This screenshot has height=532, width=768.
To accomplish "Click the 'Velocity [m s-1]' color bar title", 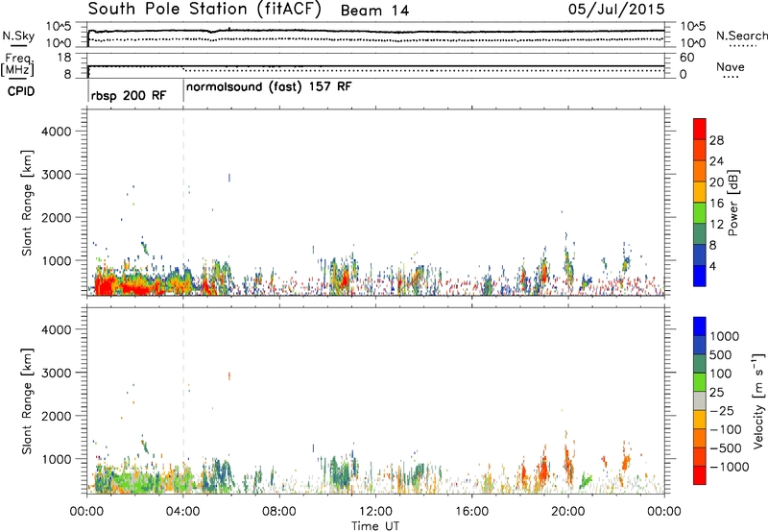I will 758,400.
